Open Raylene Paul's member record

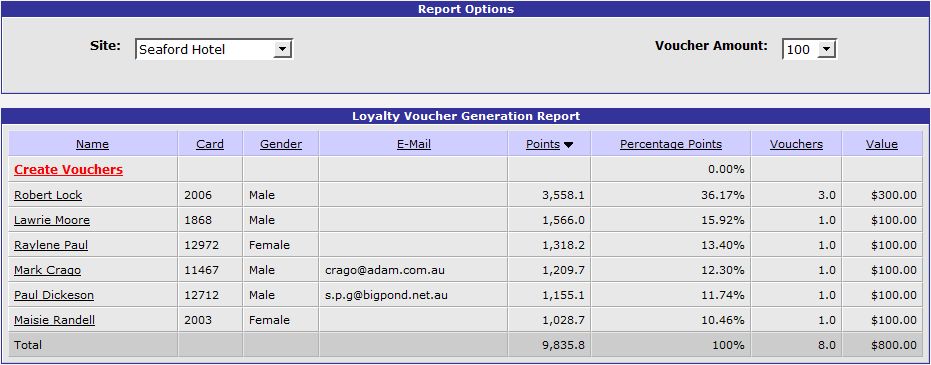pos(51,245)
